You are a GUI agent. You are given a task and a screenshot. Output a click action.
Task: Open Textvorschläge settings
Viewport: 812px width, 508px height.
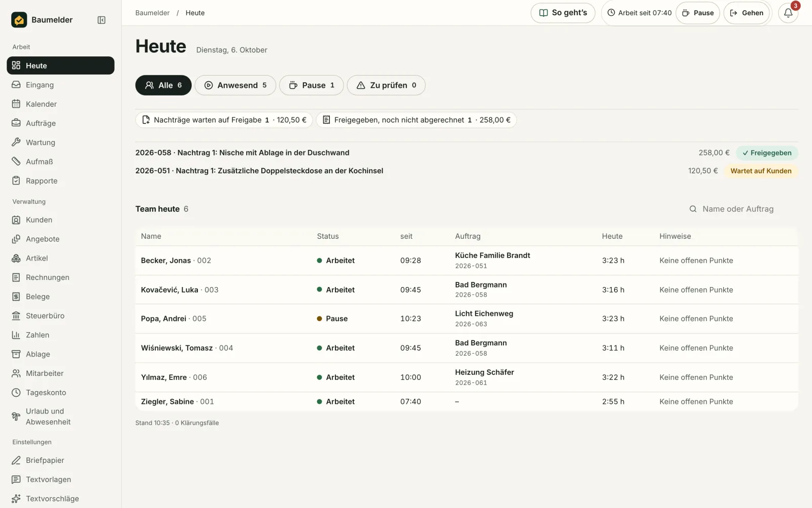pos(60,498)
